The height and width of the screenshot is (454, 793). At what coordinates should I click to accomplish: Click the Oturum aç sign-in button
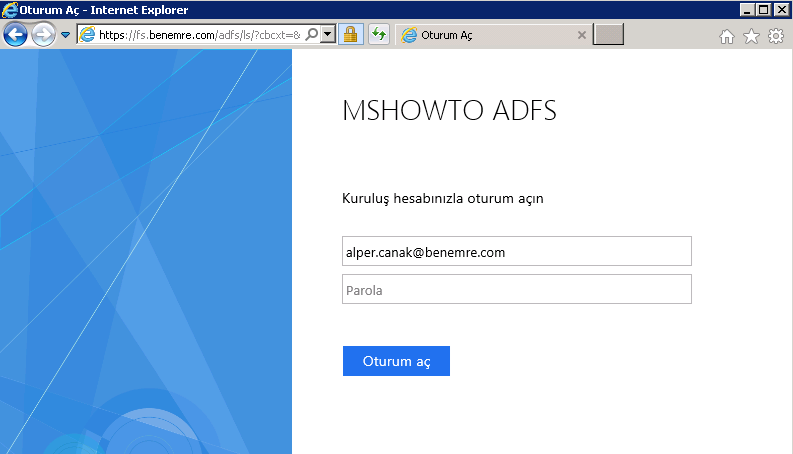click(396, 361)
